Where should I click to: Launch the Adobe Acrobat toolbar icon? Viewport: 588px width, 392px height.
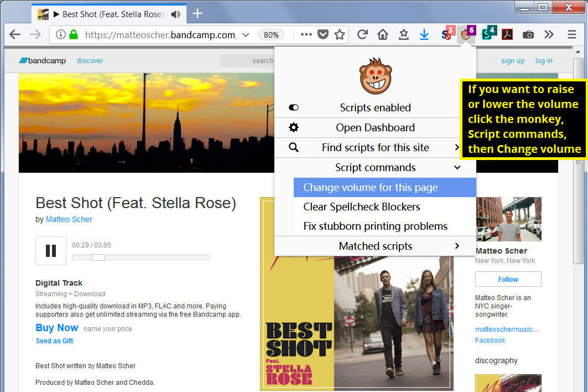(507, 34)
